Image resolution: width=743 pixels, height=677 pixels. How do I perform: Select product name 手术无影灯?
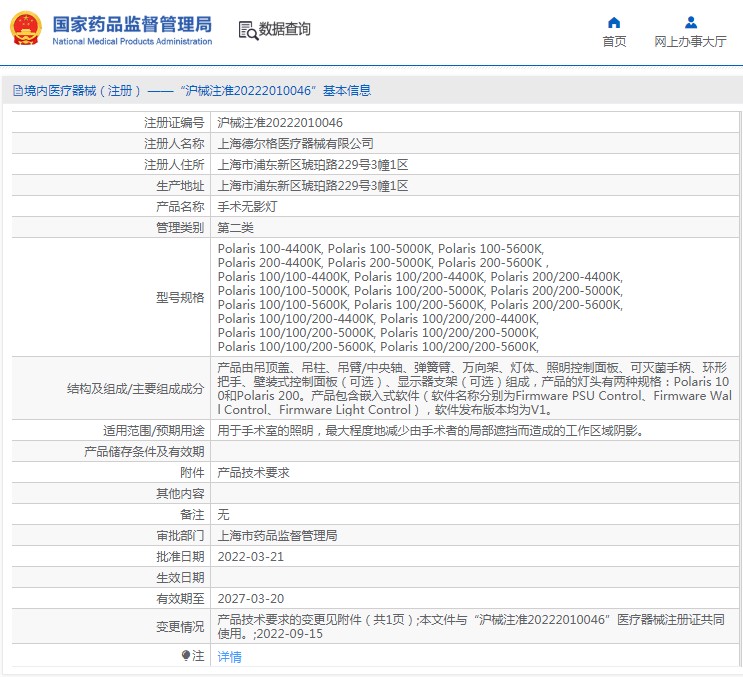tap(247, 207)
